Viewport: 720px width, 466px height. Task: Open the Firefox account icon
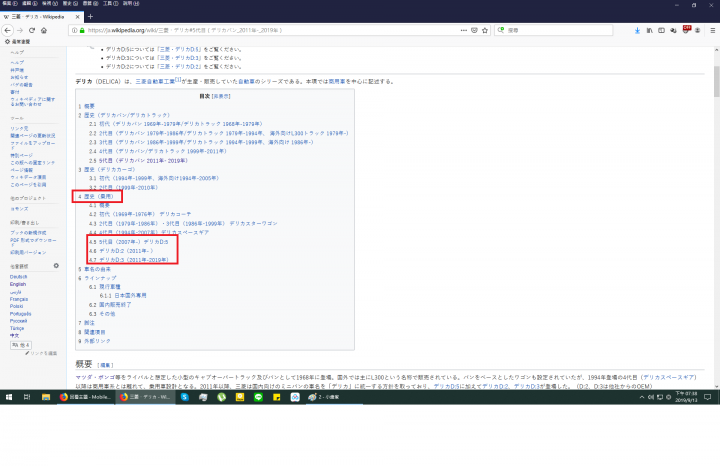coord(698,30)
